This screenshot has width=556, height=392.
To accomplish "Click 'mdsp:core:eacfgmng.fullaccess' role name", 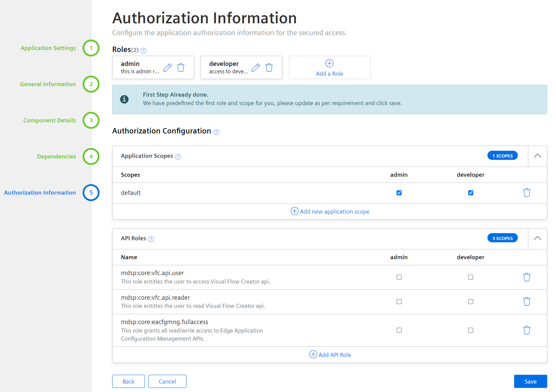I will [x=165, y=322].
